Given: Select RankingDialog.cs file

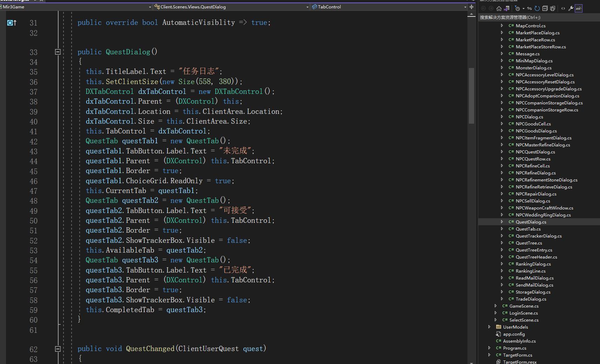Looking at the screenshot, I should tap(533, 264).
